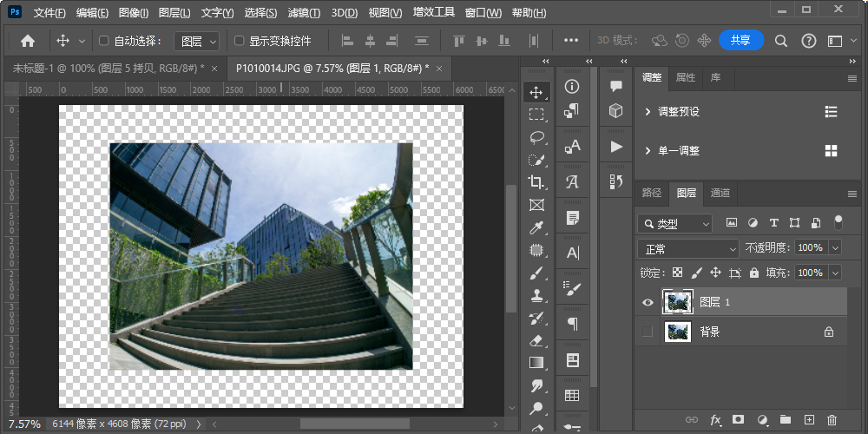Viewport: 868px width, 434px height.
Task: Add a layer mask from the panel bottom
Action: 739,420
